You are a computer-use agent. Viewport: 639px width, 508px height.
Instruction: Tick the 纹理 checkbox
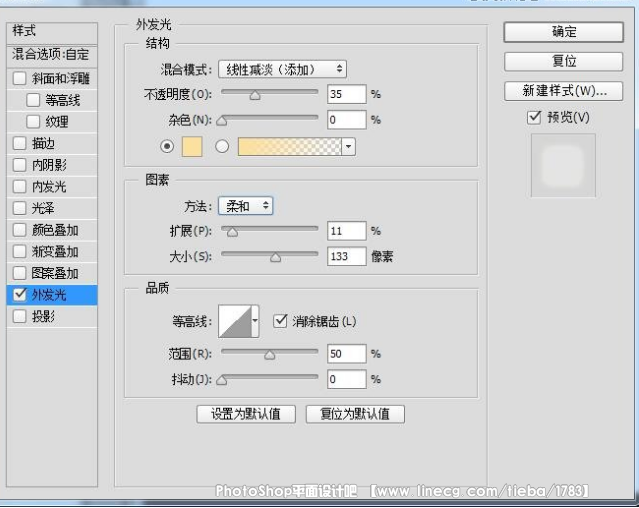[x=33, y=121]
